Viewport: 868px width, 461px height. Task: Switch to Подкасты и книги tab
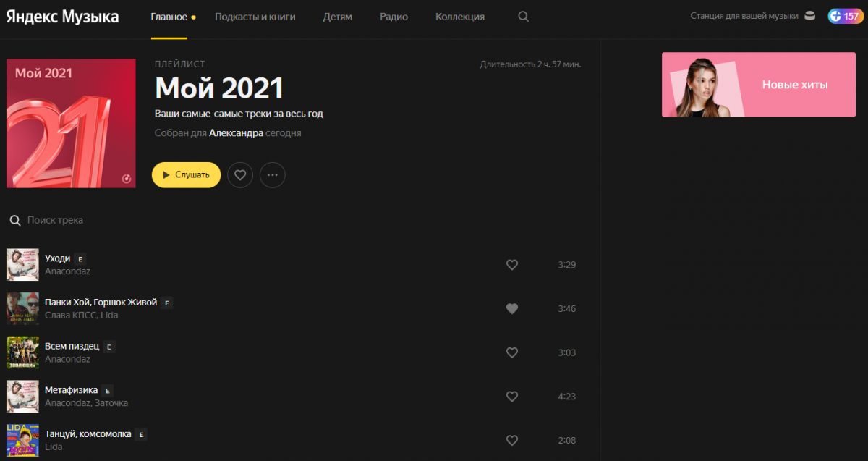(x=255, y=17)
